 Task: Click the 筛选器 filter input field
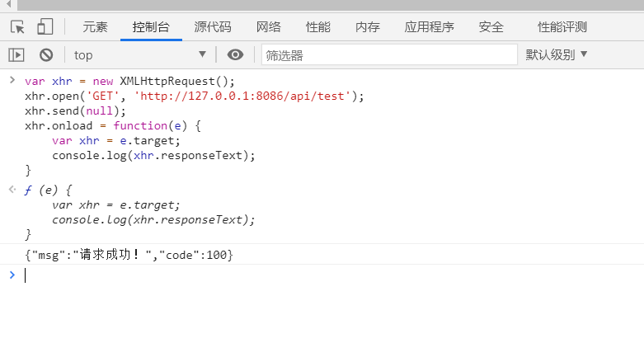[x=388, y=55]
